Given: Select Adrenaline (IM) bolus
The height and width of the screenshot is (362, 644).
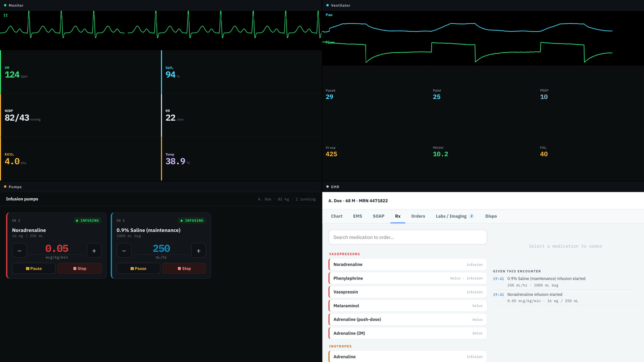Looking at the screenshot, I should point(408,333).
